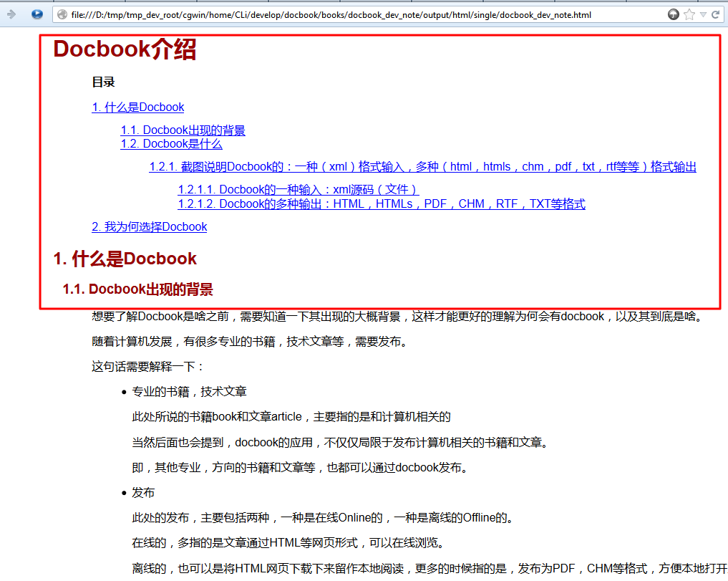Click the forward navigation arrow
The height and width of the screenshot is (581, 728).
point(11,14)
